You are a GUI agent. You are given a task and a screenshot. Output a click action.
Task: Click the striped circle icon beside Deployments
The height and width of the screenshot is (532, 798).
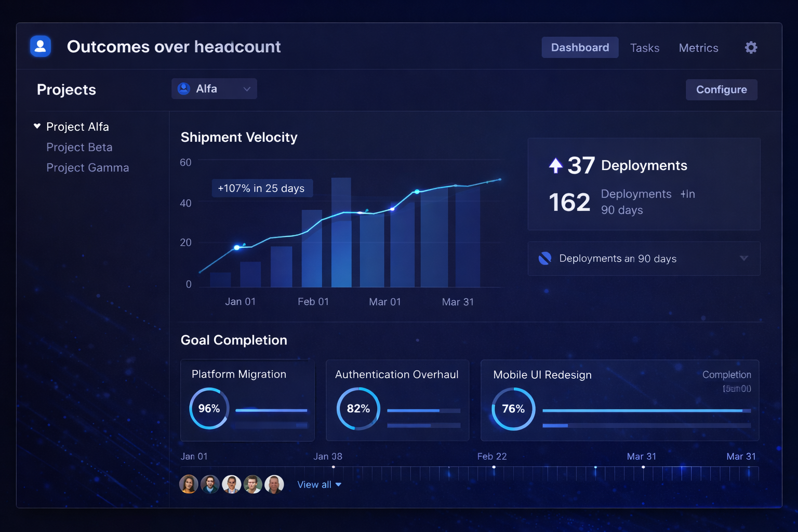(x=545, y=258)
